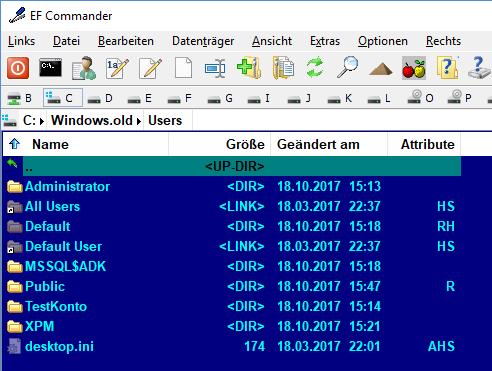Select the XPM folder
This screenshot has width=492, height=371.
click(232, 326)
